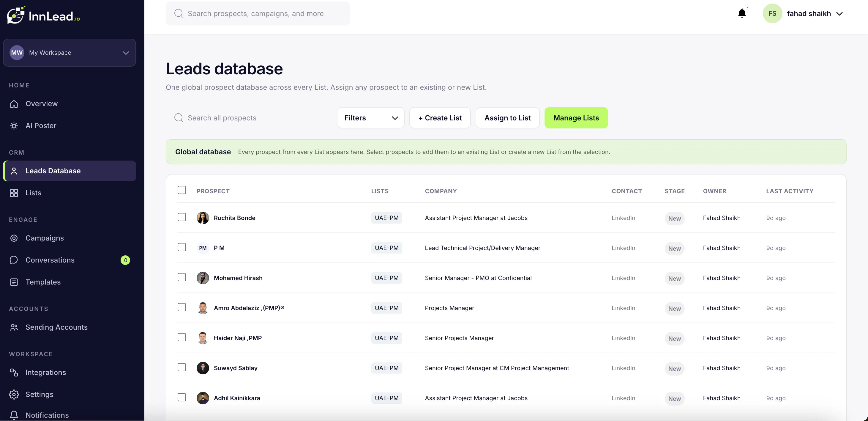Screen dimensions: 868x421
Task: Click the Sending Accounts people icon
Action: pos(14,327)
